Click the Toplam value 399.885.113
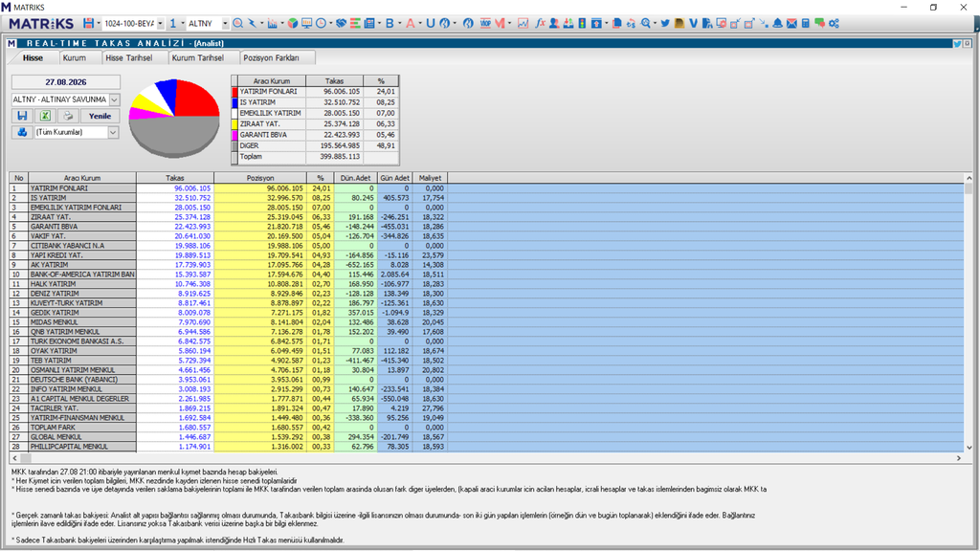This screenshot has height=551, width=980. [x=342, y=157]
